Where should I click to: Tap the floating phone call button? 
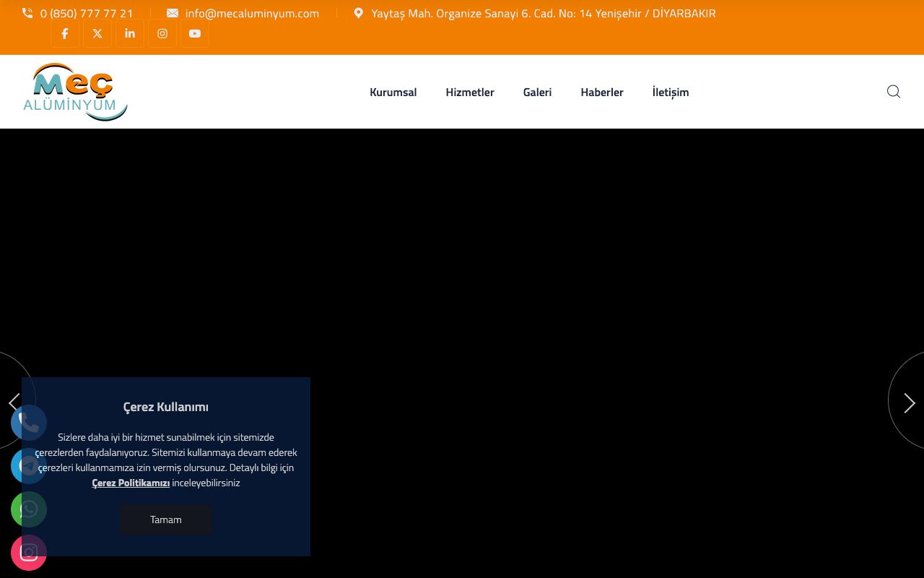29,423
